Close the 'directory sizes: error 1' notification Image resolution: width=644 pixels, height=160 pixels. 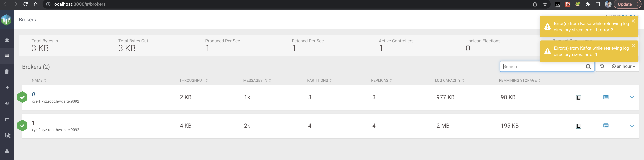633,46
